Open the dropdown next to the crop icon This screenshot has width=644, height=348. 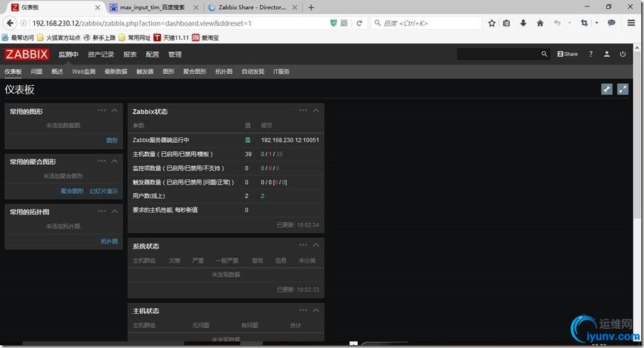[596, 23]
